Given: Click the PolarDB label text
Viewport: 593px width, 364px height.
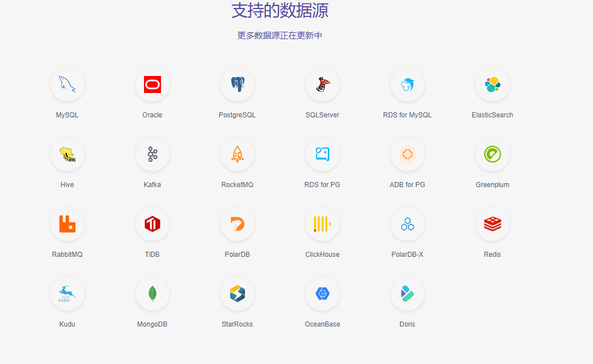Looking at the screenshot, I should (238, 255).
